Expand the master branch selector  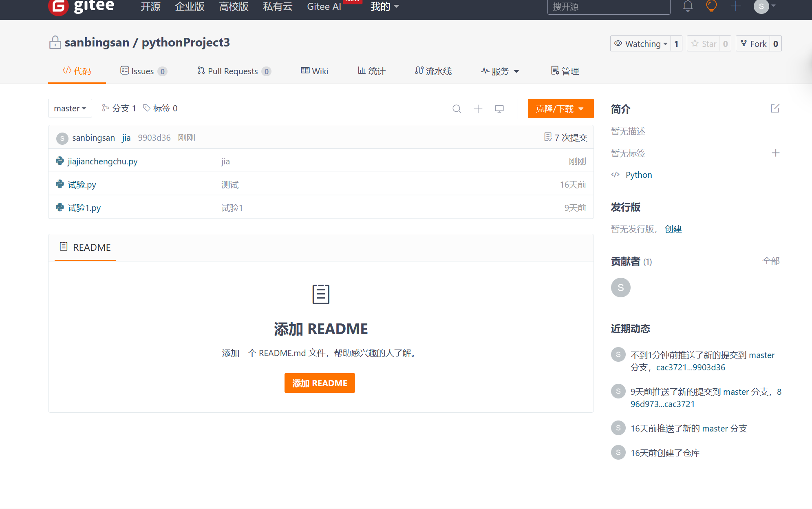[x=70, y=108]
